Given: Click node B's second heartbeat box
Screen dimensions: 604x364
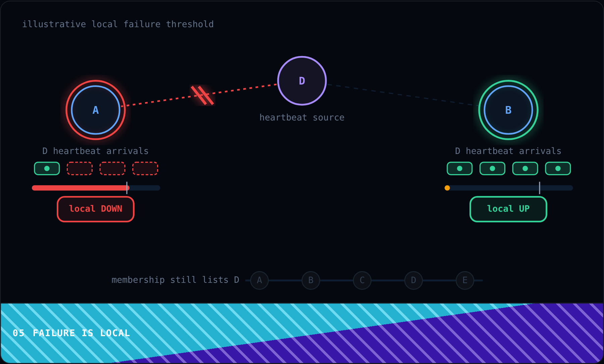Looking at the screenshot, I should point(492,168).
